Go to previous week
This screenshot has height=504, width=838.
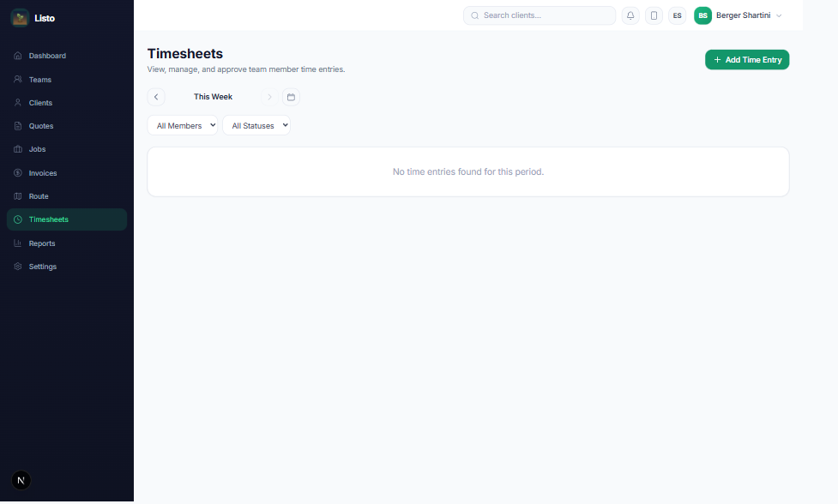point(156,97)
